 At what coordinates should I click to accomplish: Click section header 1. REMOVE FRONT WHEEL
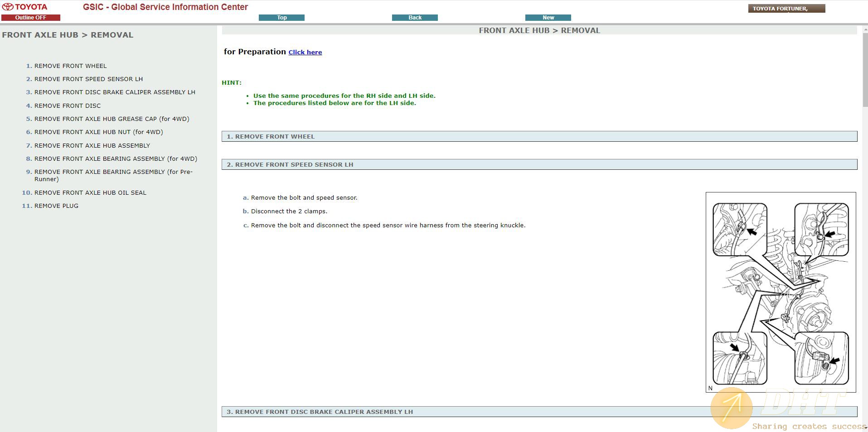539,136
